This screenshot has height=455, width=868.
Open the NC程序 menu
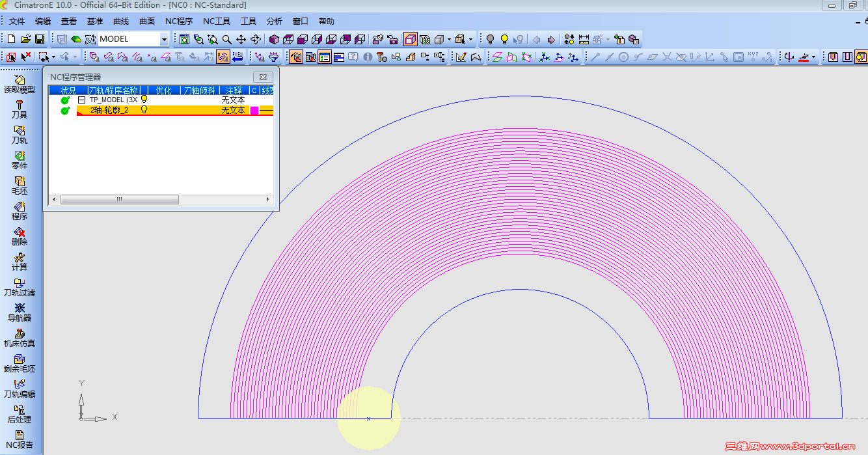179,21
